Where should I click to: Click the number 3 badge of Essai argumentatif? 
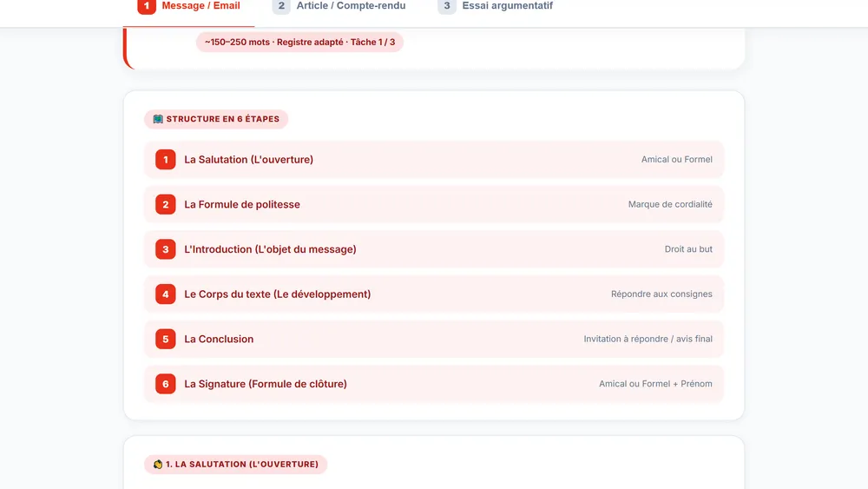click(447, 6)
